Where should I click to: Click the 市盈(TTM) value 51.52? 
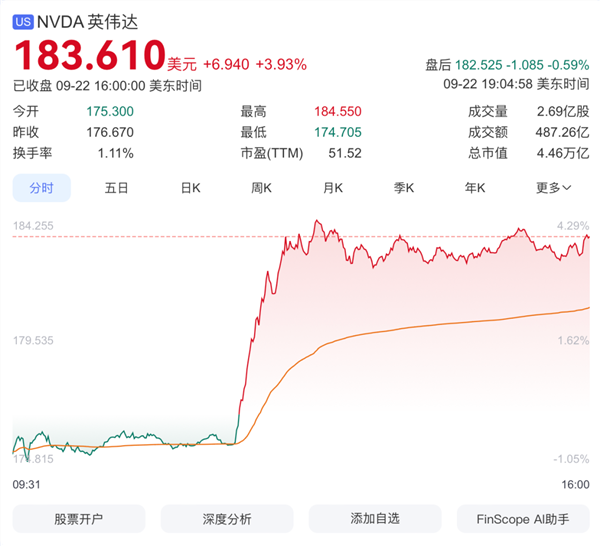(345, 153)
